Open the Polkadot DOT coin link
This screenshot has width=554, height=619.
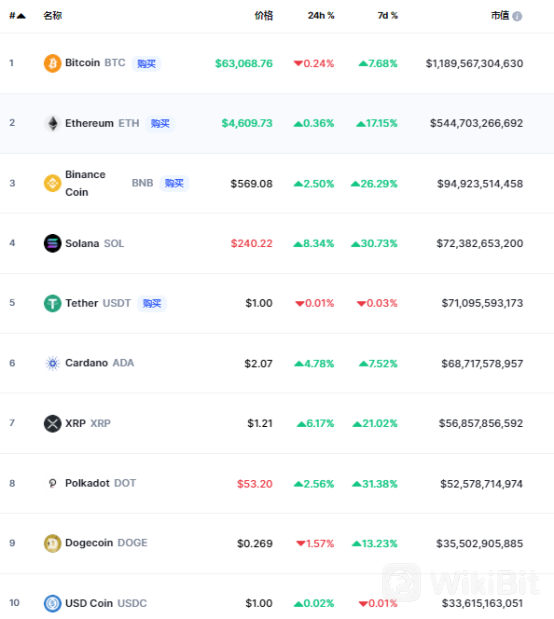100,483
